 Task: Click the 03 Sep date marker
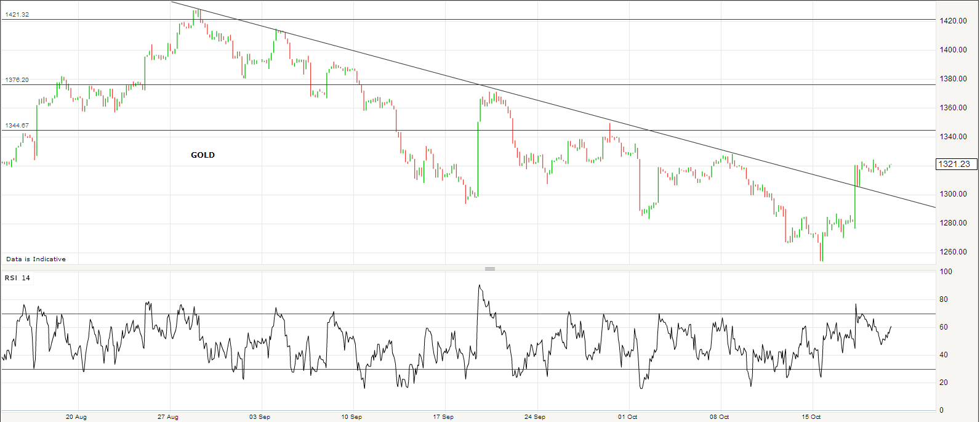tap(260, 417)
